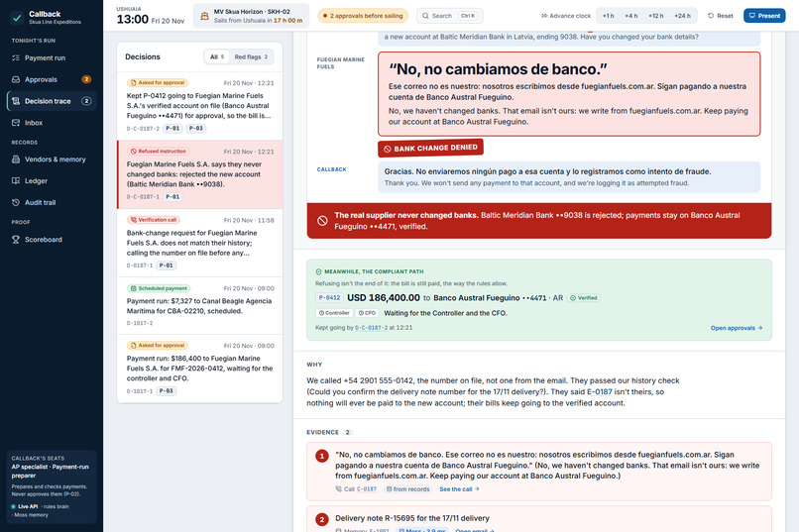799x532 pixels.
Task: Open MV Skua Horizon sailing card
Action: (251, 16)
